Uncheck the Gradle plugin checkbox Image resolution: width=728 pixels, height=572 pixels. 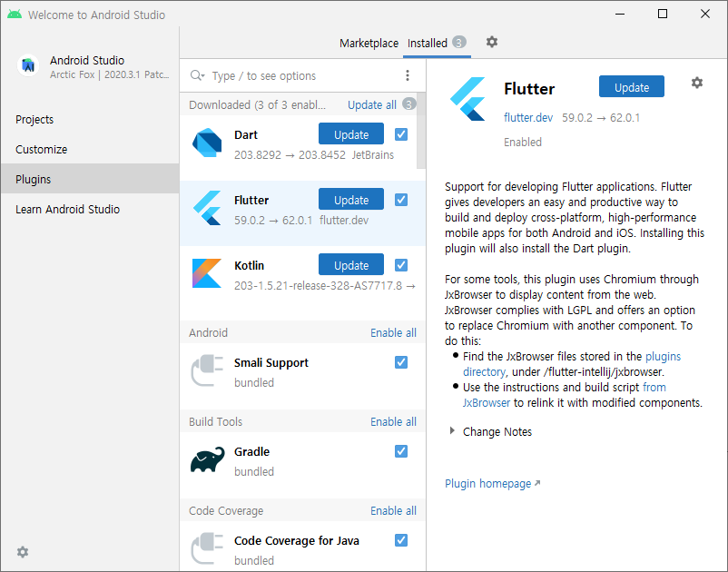401,451
